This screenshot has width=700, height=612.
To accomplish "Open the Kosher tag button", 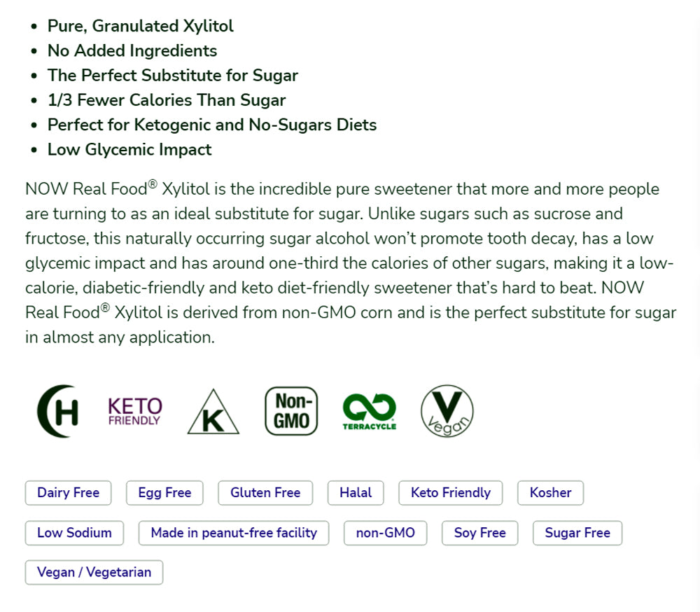I will tap(550, 492).
